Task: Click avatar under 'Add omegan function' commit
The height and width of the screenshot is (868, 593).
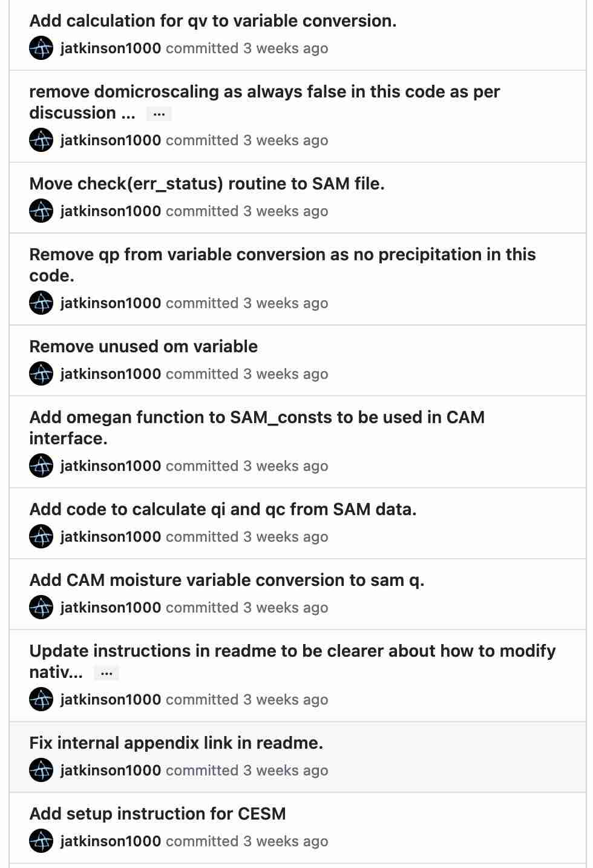Action: [x=41, y=466]
